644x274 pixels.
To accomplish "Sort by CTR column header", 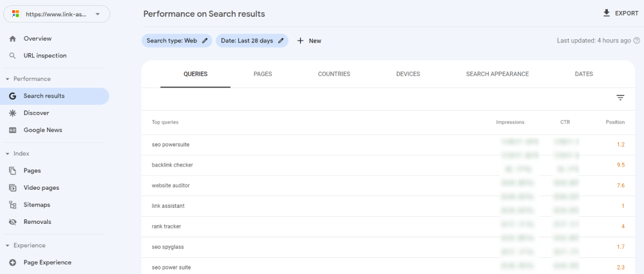I will point(565,122).
